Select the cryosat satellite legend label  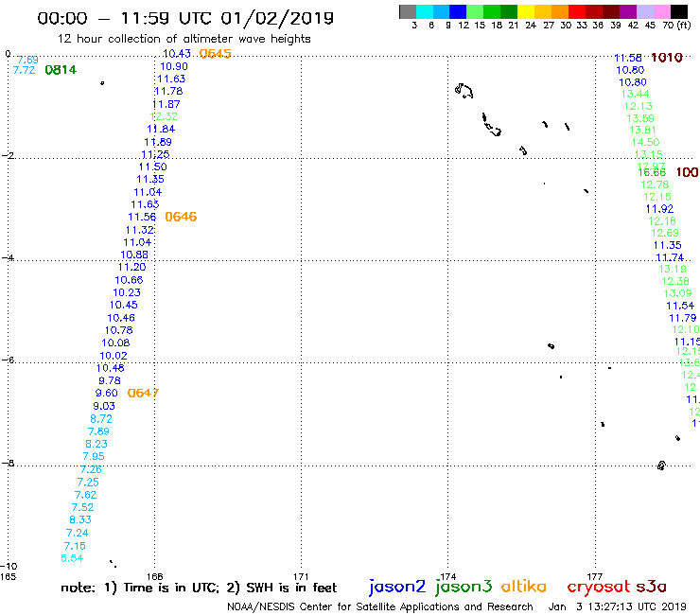click(599, 587)
